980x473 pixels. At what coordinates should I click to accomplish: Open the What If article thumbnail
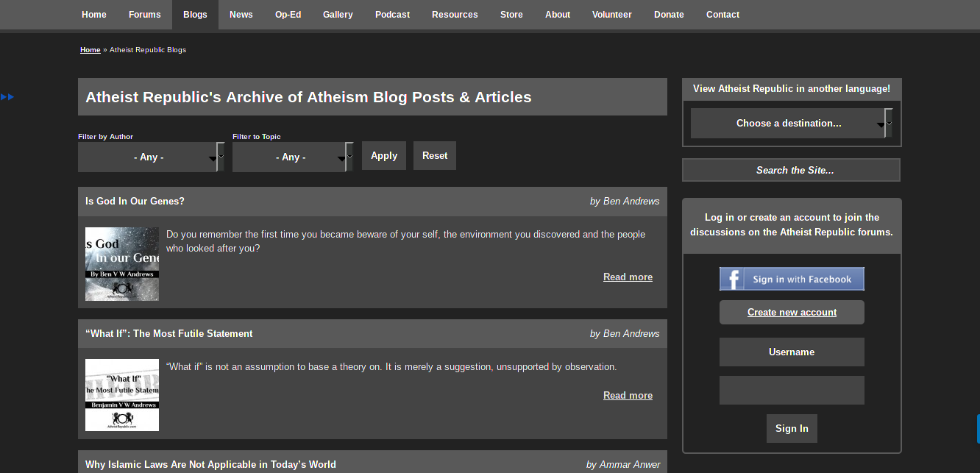point(122,395)
